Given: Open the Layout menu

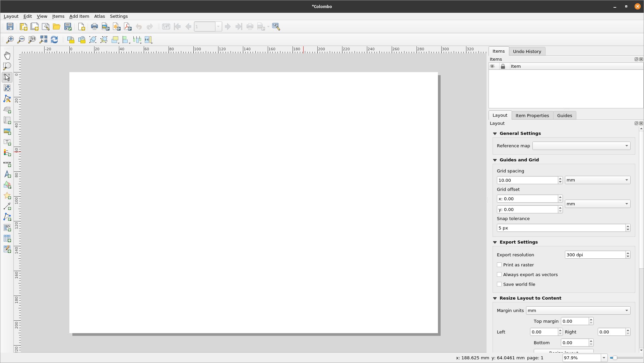Looking at the screenshot, I should 11,16.
